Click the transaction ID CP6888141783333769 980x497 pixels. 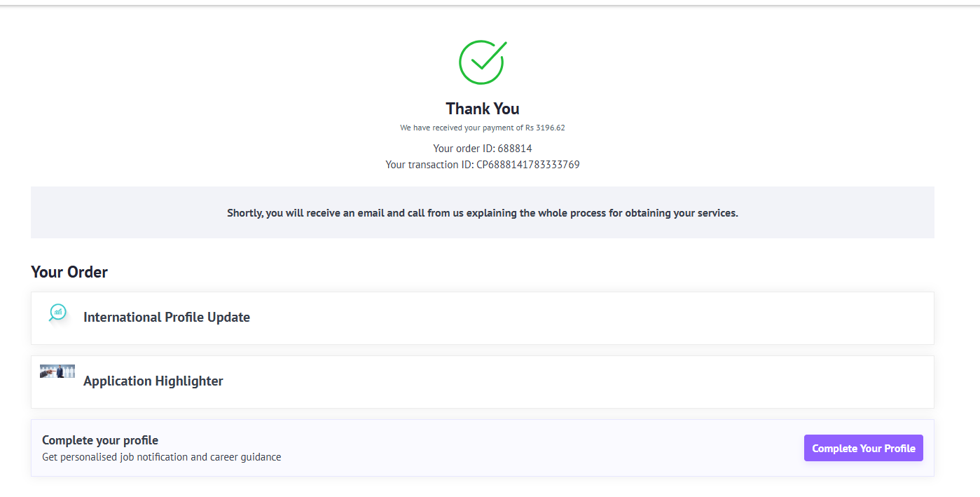click(528, 165)
